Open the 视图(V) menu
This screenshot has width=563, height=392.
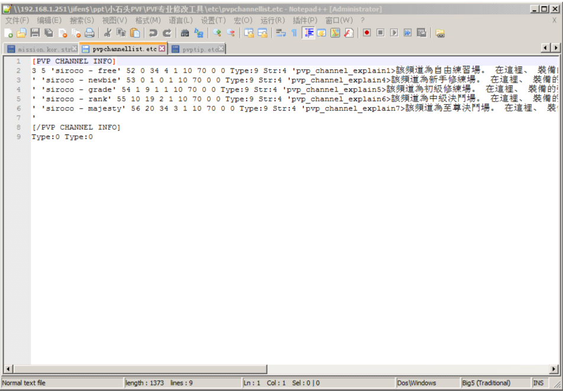(115, 21)
